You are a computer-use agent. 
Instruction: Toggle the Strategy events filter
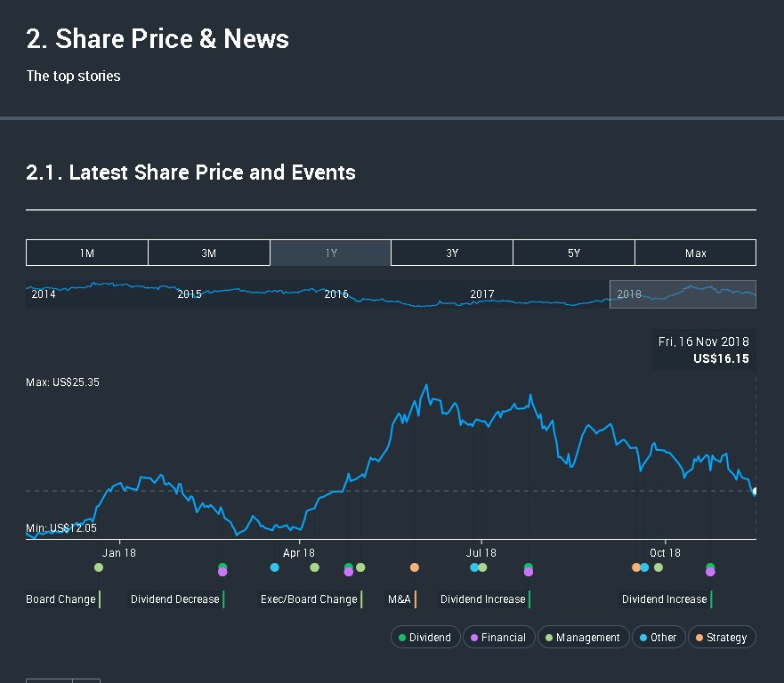pyautogui.click(x=722, y=637)
